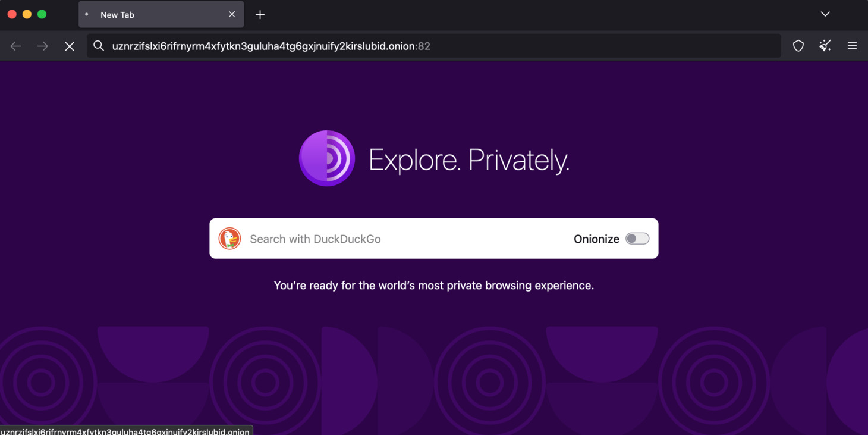
Task: Open the shield security level icon
Action: pos(798,46)
